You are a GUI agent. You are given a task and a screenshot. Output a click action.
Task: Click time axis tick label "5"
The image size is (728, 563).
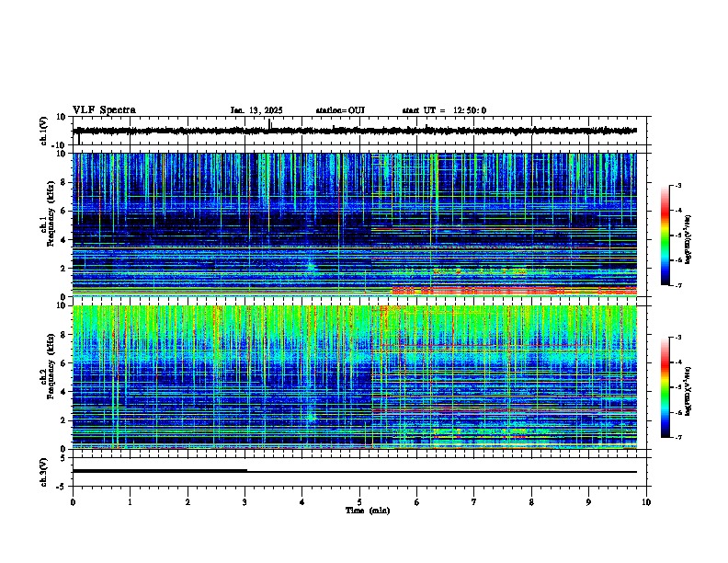pyautogui.click(x=359, y=502)
